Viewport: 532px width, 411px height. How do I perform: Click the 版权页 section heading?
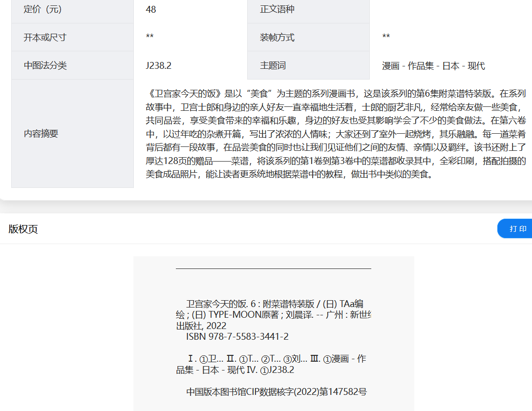pos(23,229)
